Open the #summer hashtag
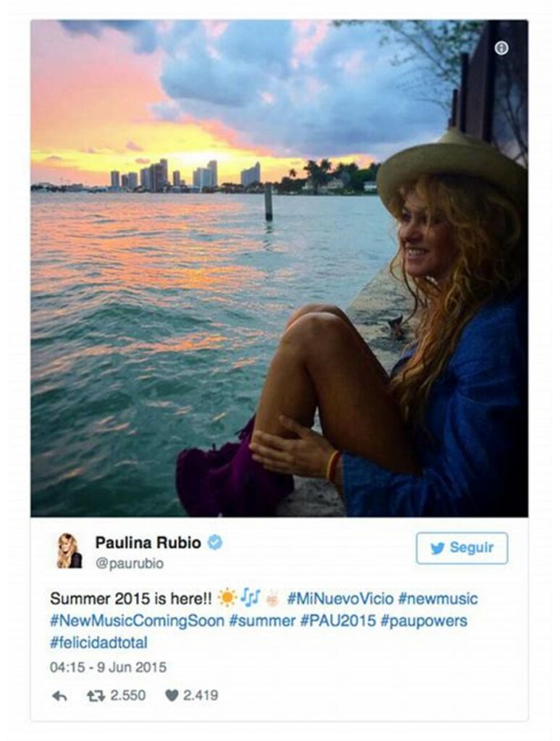The height and width of the screenshot is (741, 560). [263, 620]
